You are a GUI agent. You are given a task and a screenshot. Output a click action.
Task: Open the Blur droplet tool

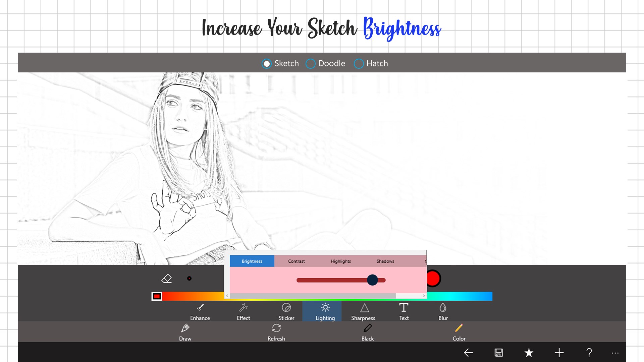pyautogui.click(x=443, y=312)
